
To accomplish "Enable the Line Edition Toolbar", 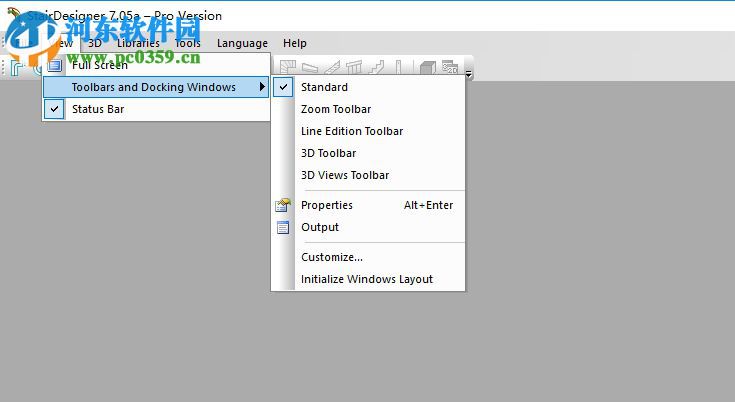I will [x=368, y=131].
